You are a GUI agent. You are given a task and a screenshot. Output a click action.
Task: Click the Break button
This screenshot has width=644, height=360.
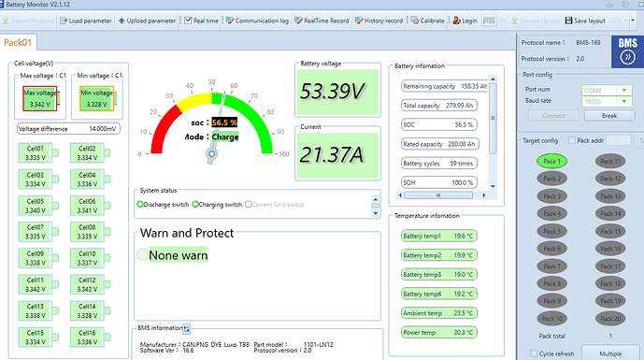point(609,116)
